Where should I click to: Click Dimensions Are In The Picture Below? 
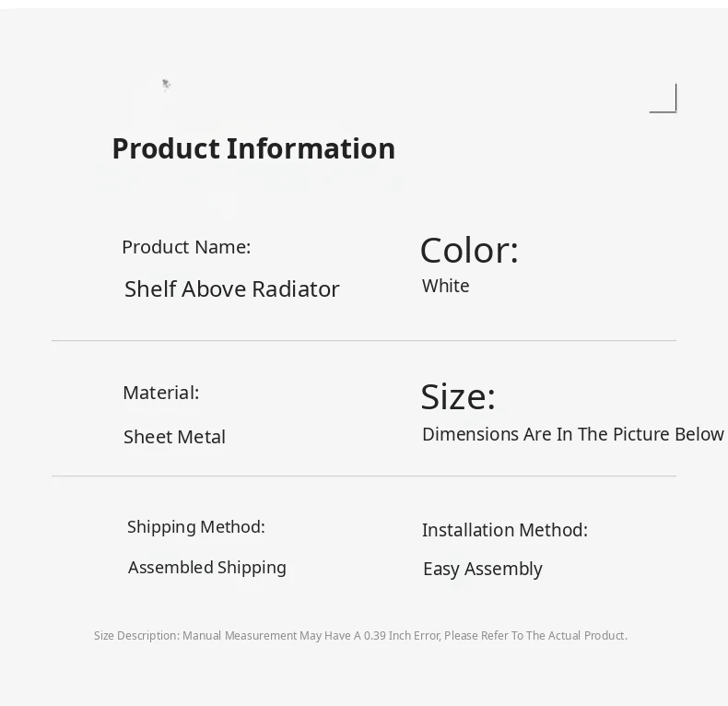[x=572, y=434]
